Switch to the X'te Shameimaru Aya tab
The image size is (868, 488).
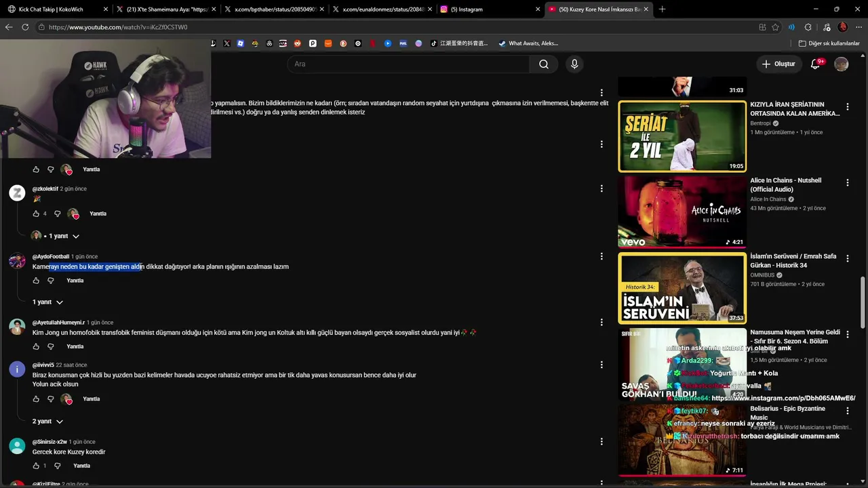coord(165,9)
